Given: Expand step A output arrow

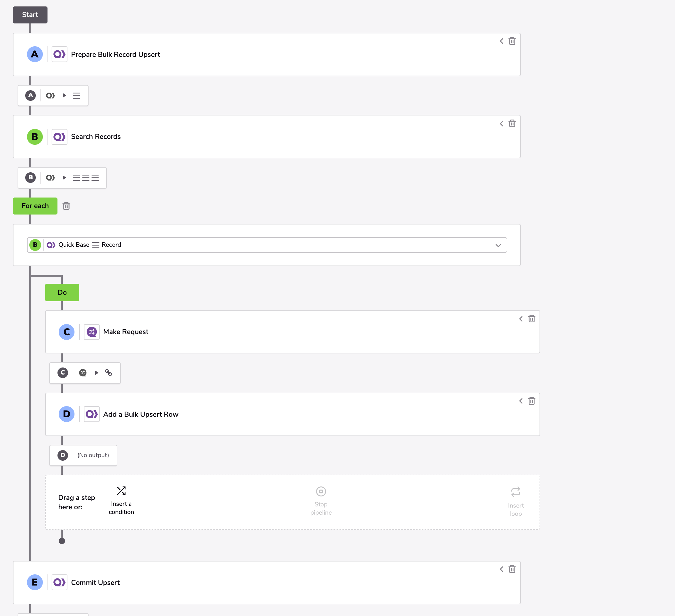Looking at the screenshot, I should point(64,96).
